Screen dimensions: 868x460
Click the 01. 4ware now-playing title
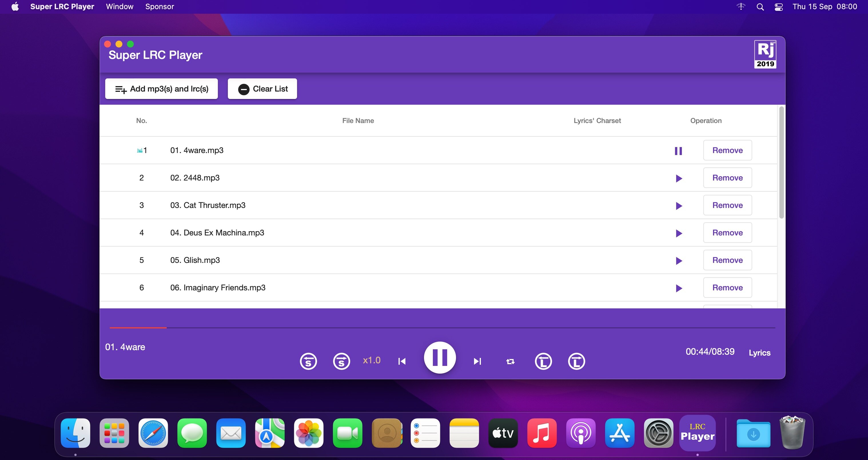pyautogui.click(x=125, y=347)
